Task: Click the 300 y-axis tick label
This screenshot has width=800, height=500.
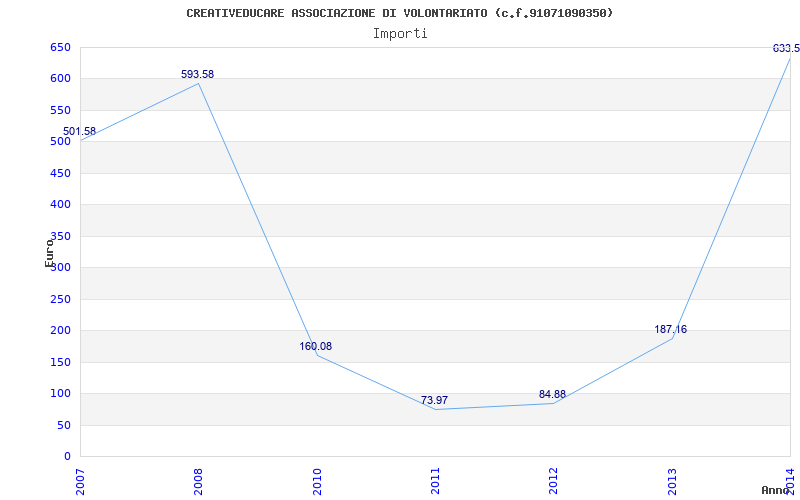Action: click(x=60, y=268)
